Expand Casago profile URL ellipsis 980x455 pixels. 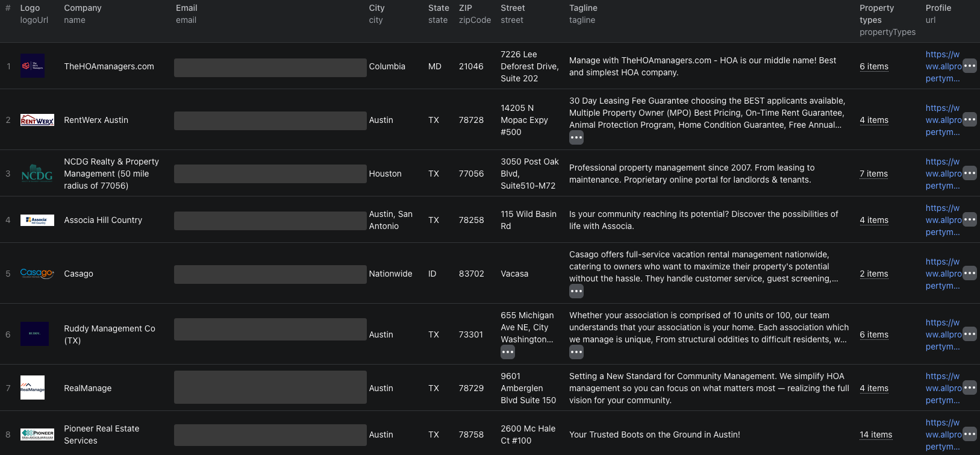click(970, 273)
